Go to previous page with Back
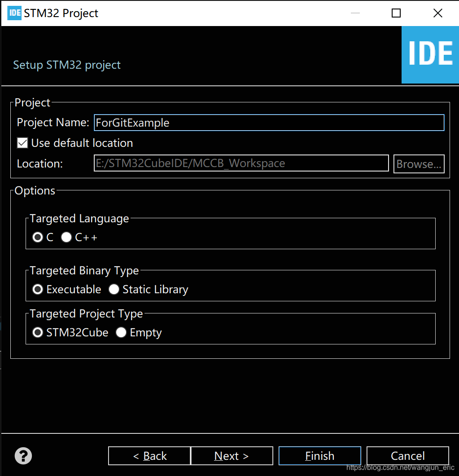The width and height of the screenshot is (459, 476). (149, 456)
